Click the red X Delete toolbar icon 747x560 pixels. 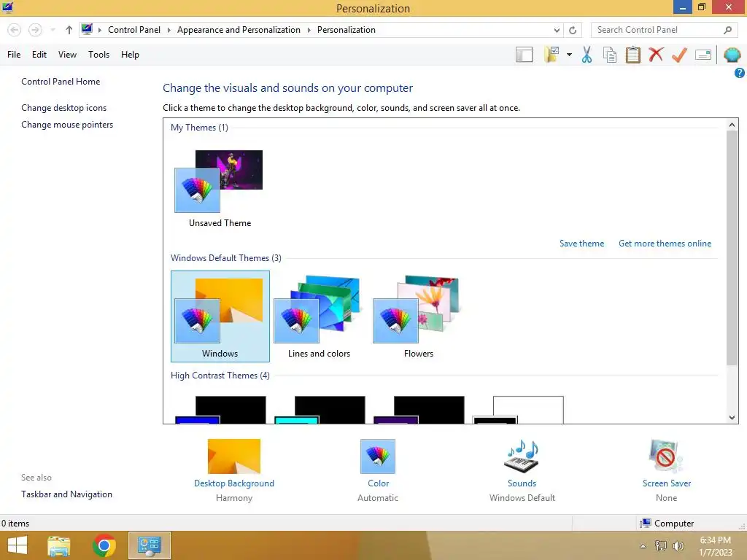click(656, 54)
